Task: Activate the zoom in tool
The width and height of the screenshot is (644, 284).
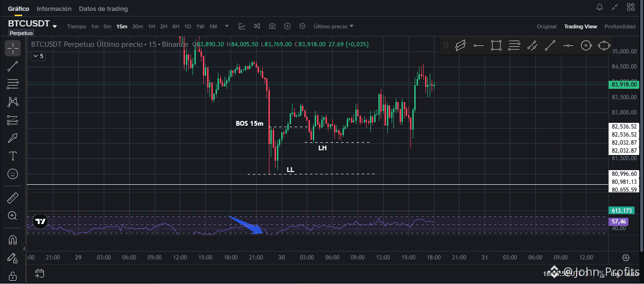Action: [13, 215]
